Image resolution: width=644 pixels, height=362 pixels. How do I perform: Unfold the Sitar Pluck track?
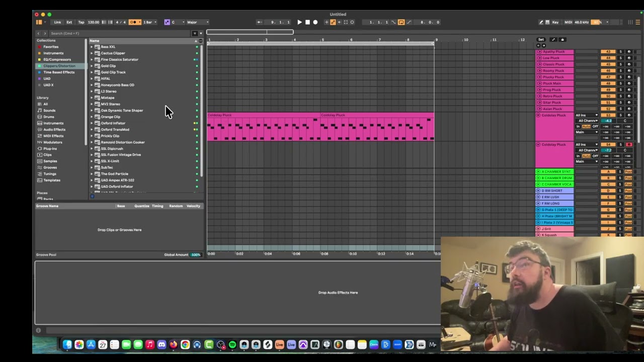click(539, 103)
